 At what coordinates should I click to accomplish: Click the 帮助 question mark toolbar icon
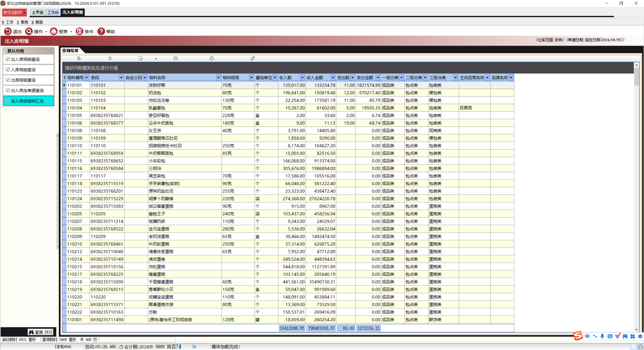coord(101,31)
